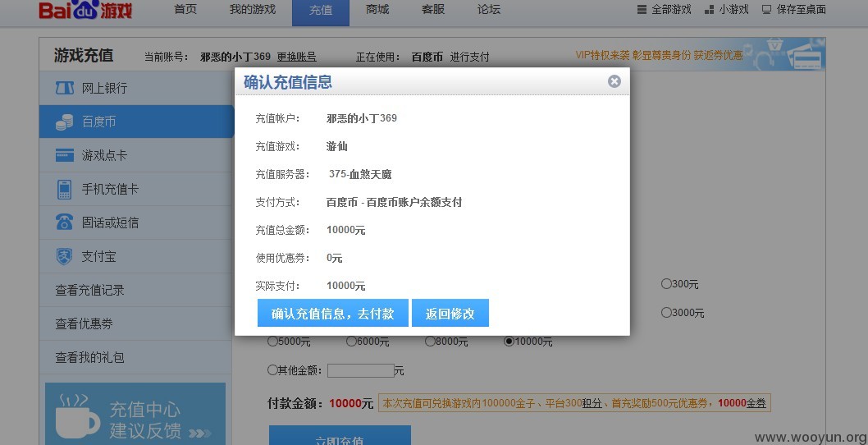Click 返回修改 button
Viewport: 868px width, 445px height.
[x=450, y=313]
